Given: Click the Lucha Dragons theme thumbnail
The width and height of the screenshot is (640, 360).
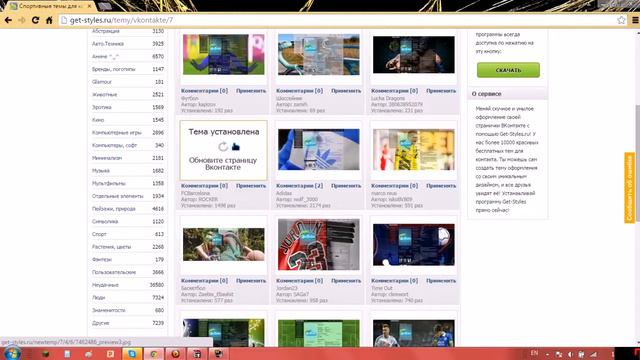Looking at the screenshot, I should pyautogui.click(x=413, y=55).
